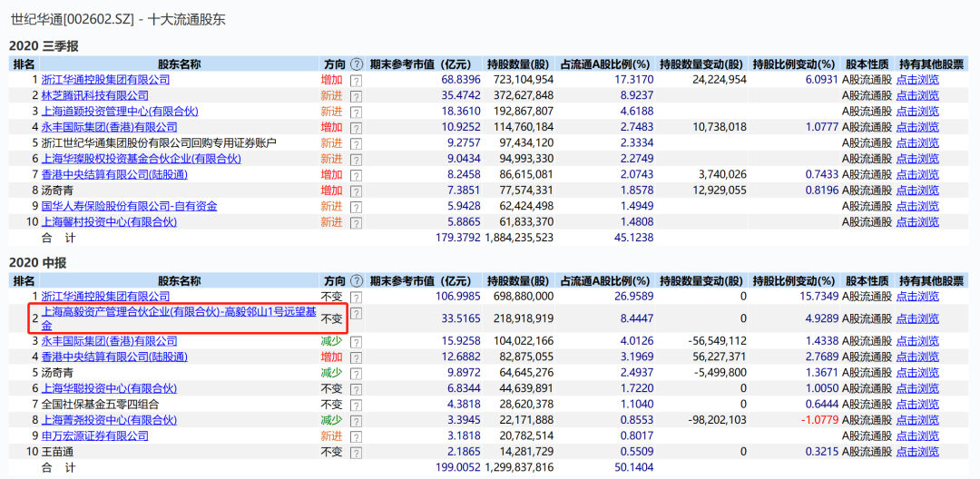Click the help icon in 回购专用证券账户 row
Screen dimensions: 980x479
[x=356, y=143]
